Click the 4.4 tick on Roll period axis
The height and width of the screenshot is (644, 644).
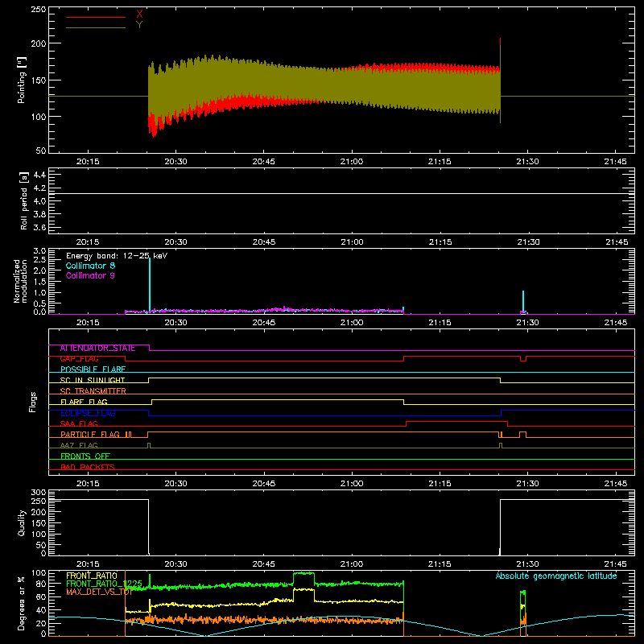coord(39,175)
